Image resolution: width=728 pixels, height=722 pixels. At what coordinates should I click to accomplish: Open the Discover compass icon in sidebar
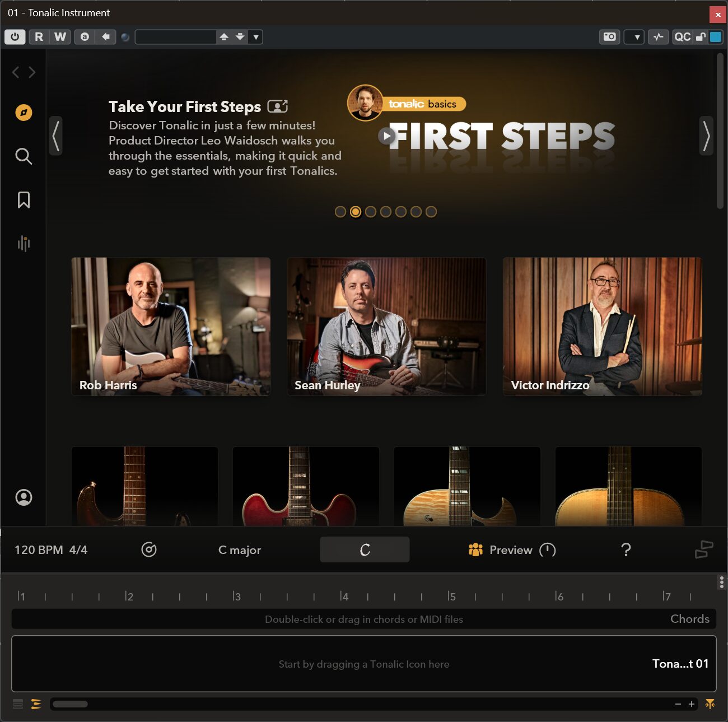pos(24,113)
